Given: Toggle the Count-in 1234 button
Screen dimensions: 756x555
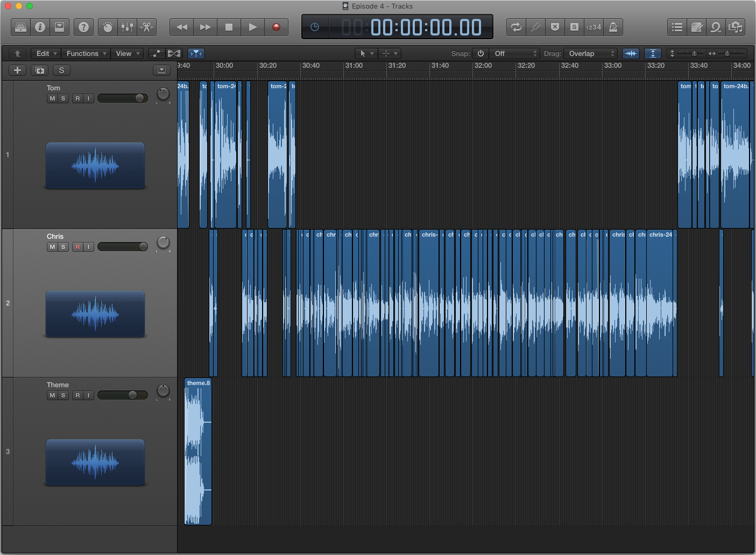Looking at the screenshot, I should [594, 27].
